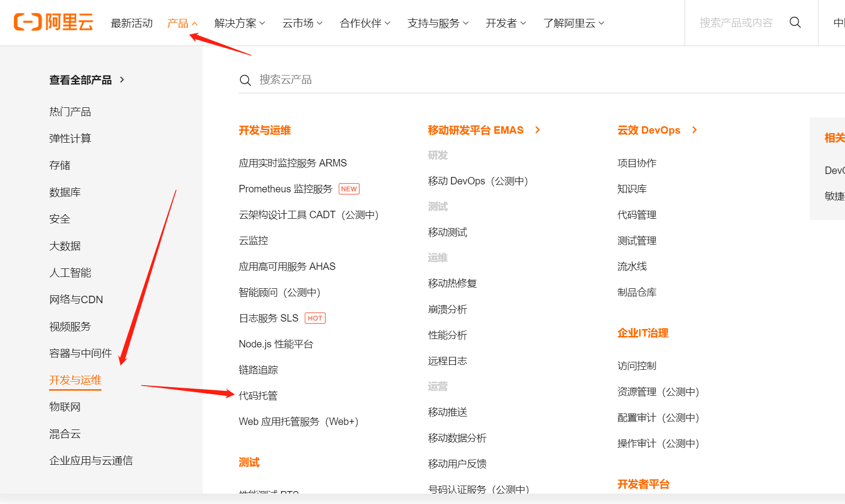Open 移动推送 product
845x504 pixels.
[x=448, y=412]
